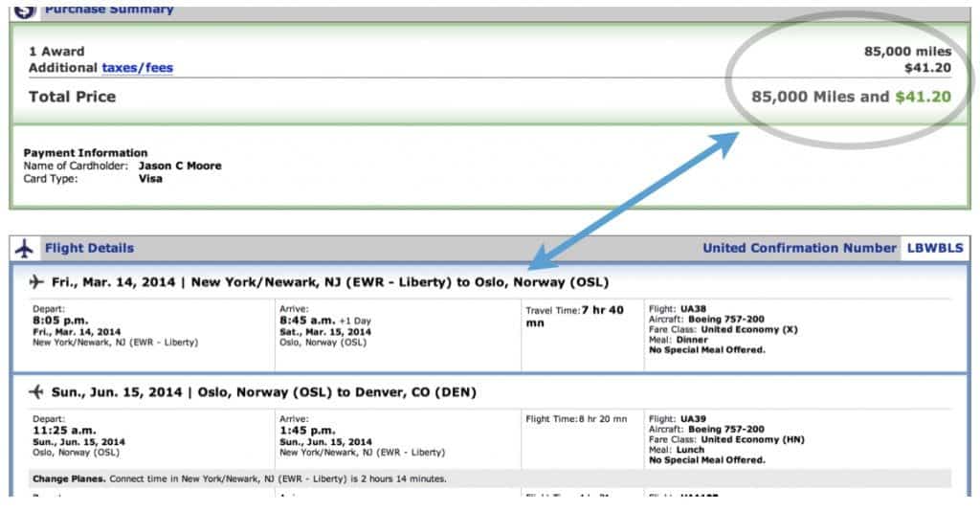This screenshot has width=980, height=511.
Task: Click the 85,000 Miles and $41.20 total
Action: [x=851, y=97]
